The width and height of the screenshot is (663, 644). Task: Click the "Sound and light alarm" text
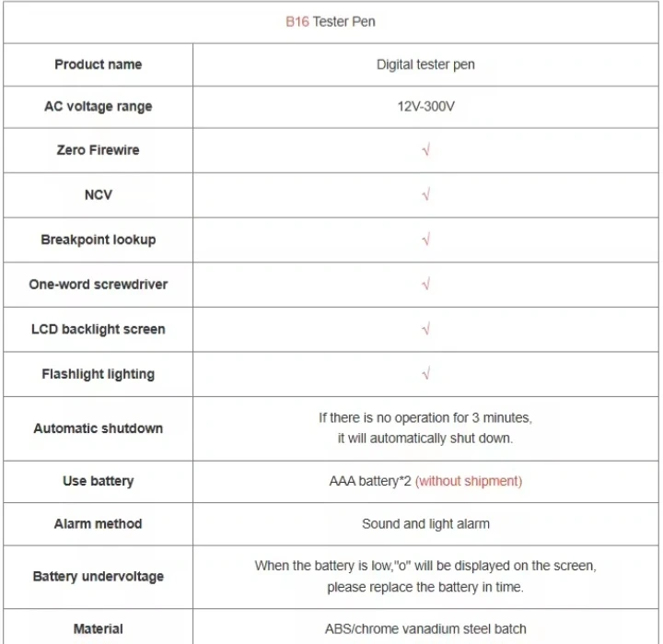[425, 524]
